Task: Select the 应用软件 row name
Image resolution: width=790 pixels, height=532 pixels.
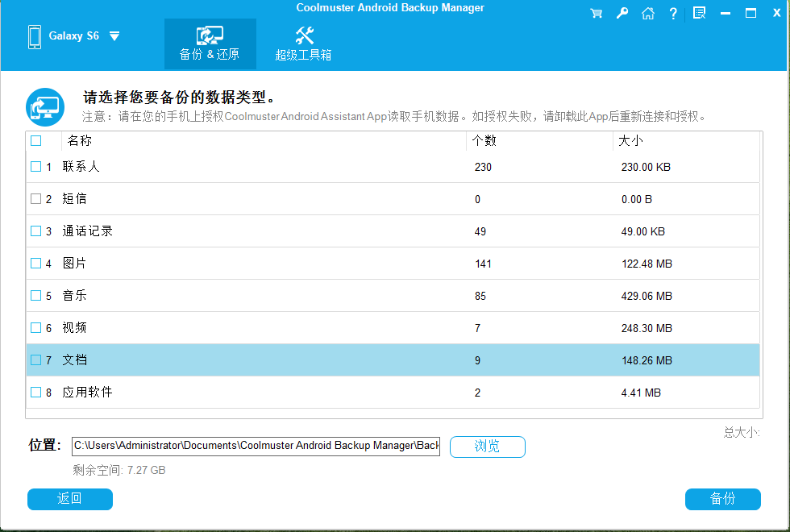Action: point(87,393)
